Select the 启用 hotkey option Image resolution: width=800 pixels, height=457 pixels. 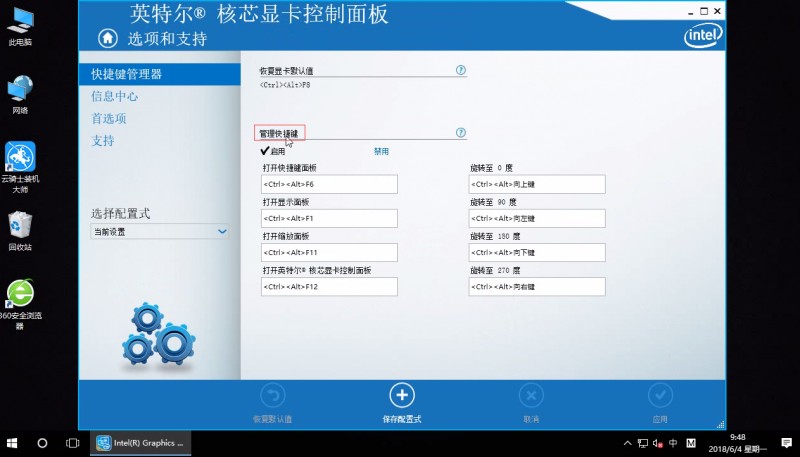272,151
